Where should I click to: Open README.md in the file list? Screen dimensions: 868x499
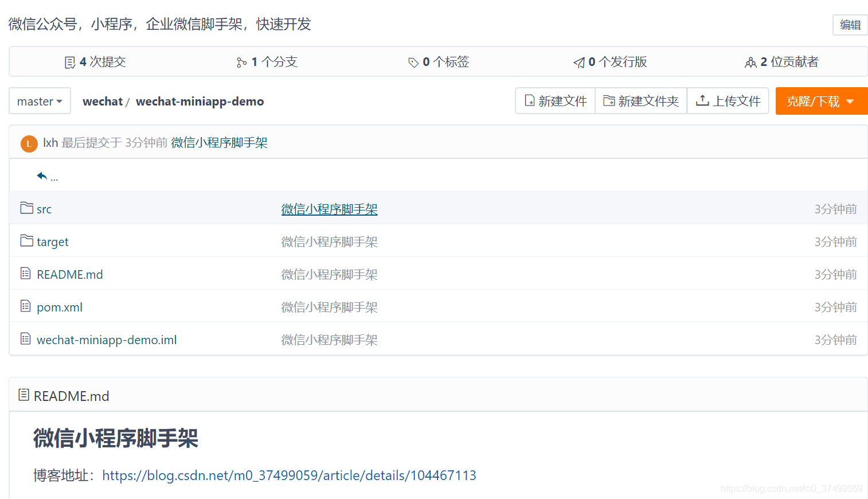tap(70, 275)
